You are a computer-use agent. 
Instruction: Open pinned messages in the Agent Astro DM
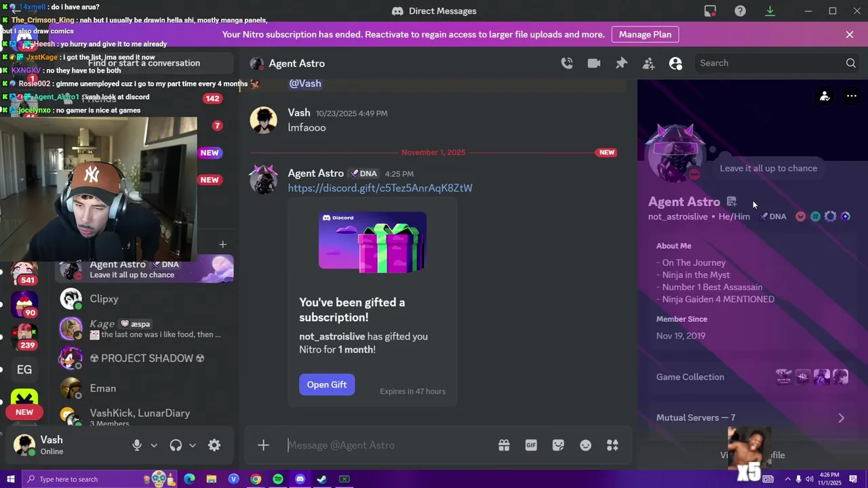pyautogui.click(x=621, y=63)
